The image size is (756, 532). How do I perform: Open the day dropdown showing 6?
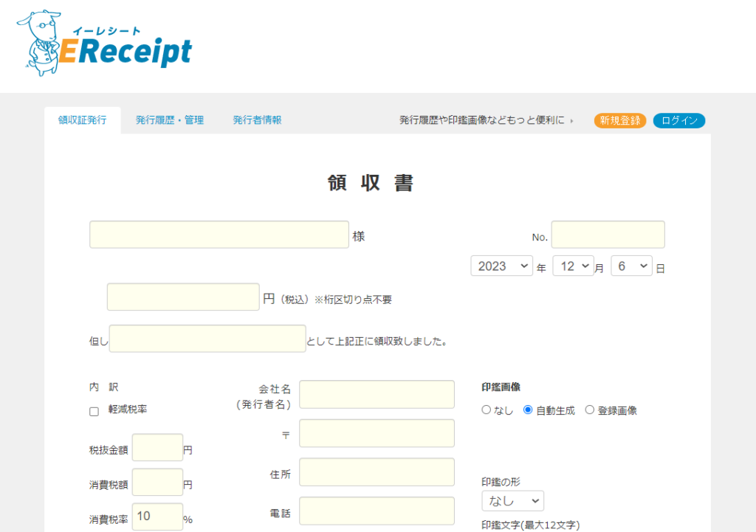(x=631, y=266)
